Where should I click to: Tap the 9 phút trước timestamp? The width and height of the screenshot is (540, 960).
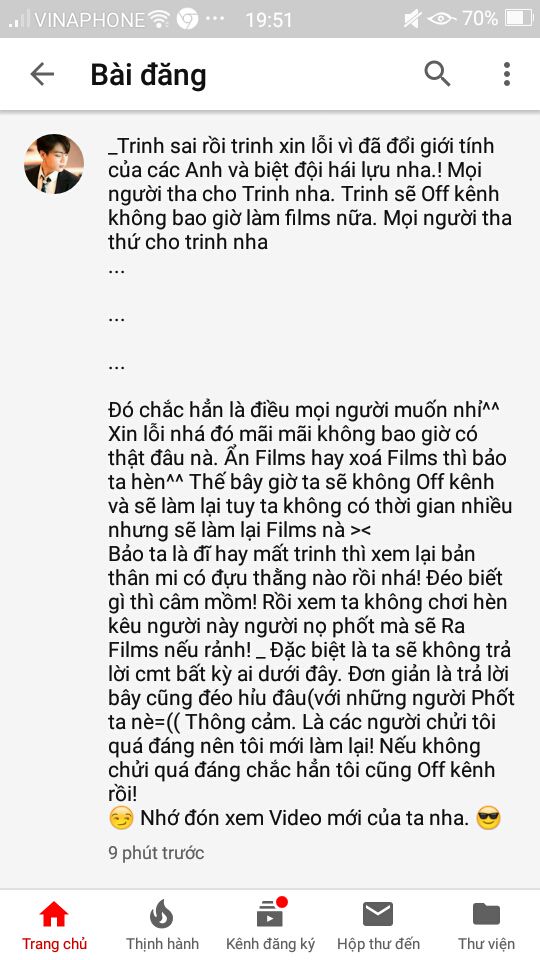point(156,852)
